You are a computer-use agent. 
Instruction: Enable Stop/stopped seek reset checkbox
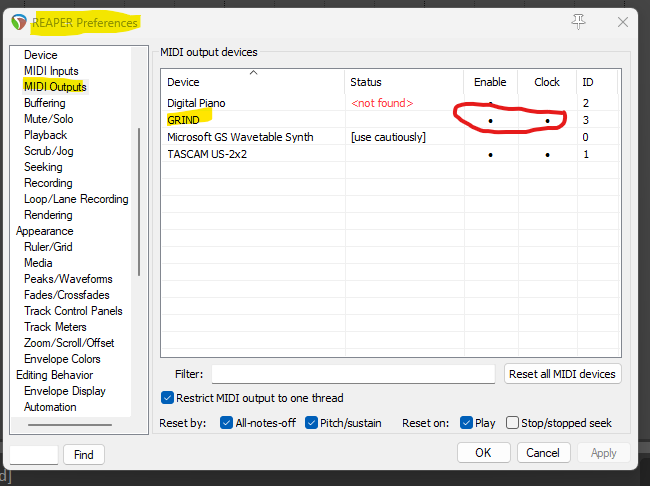[x=512, y=423]
